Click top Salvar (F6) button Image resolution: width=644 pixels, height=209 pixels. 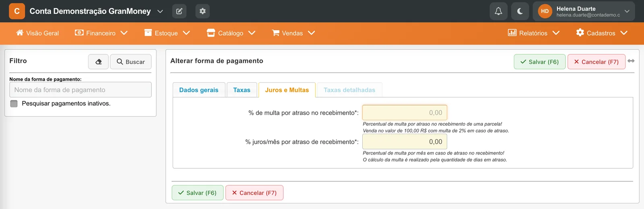click(540, 62)
